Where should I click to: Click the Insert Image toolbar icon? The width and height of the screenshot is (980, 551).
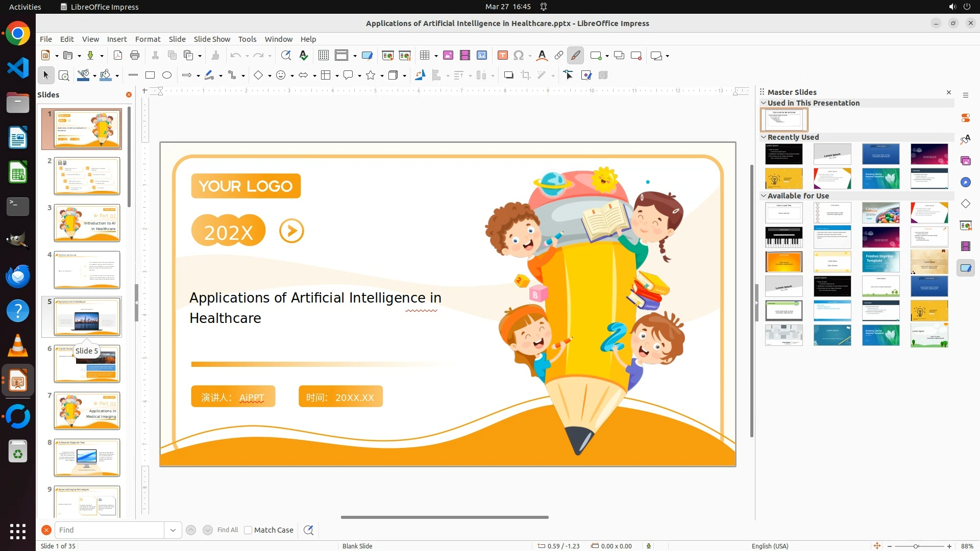click(448, 56)
